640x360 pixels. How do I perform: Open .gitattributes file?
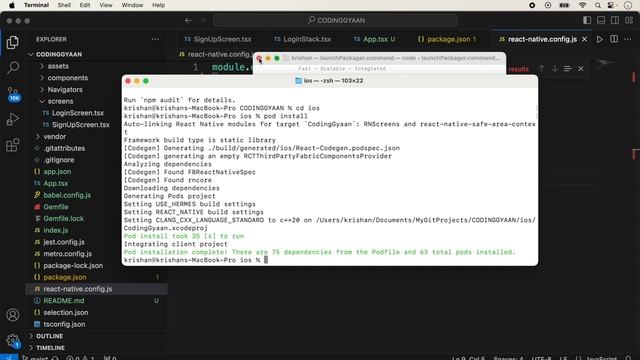pos(64,149)
